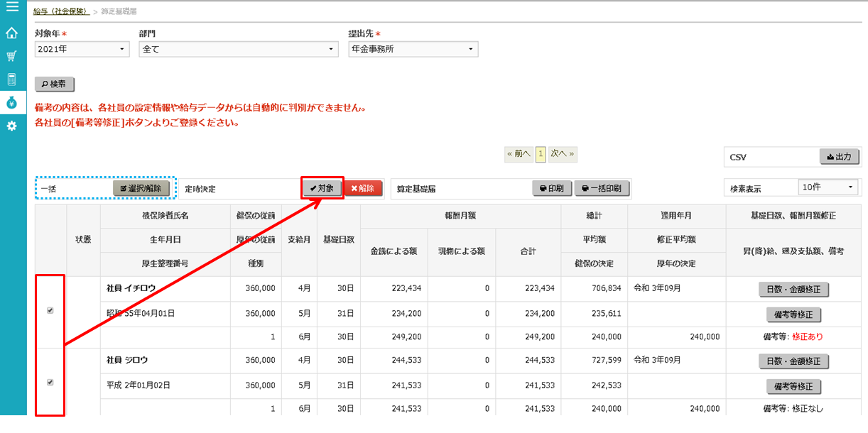Expand the 対象年 2021年 dropdown
The width and height of the screenshot is (868, 433).
coord(82,49)
